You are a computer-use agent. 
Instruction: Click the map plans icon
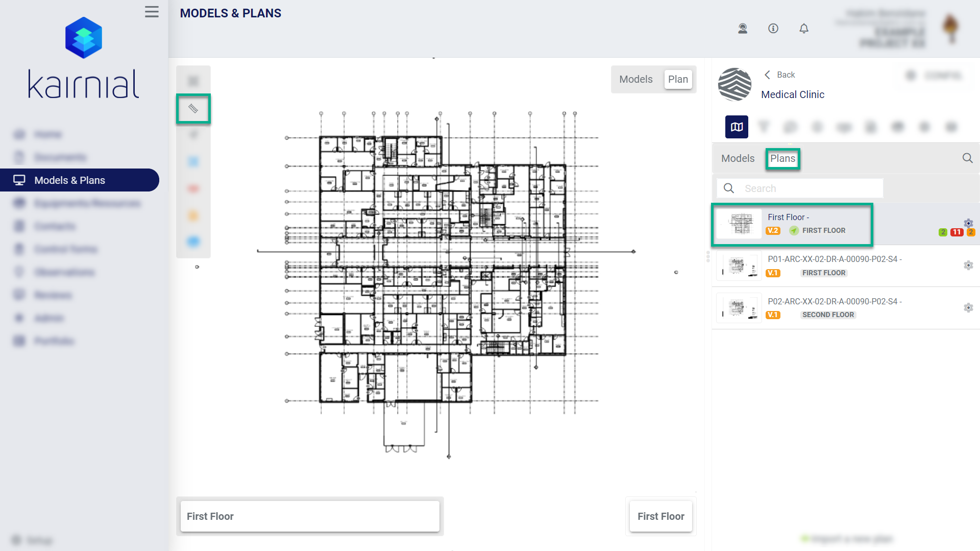click(x=737, y=127)
